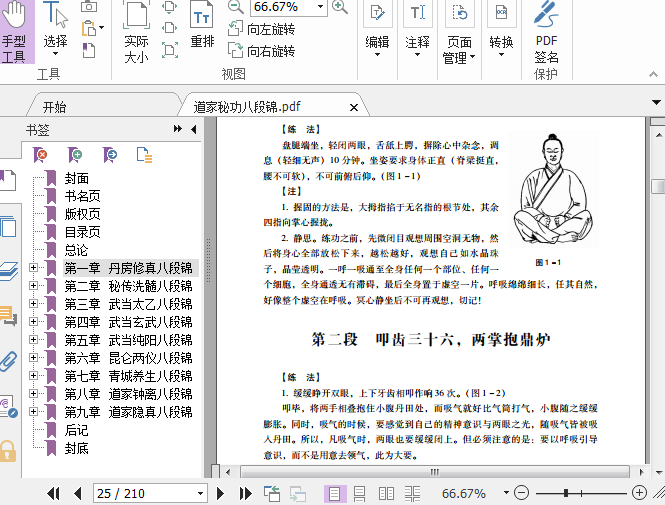The height and width of the screenshot is (505, 665).
Task: Open the Edit (编辑) menu button
Action: [x=377, y=30]
